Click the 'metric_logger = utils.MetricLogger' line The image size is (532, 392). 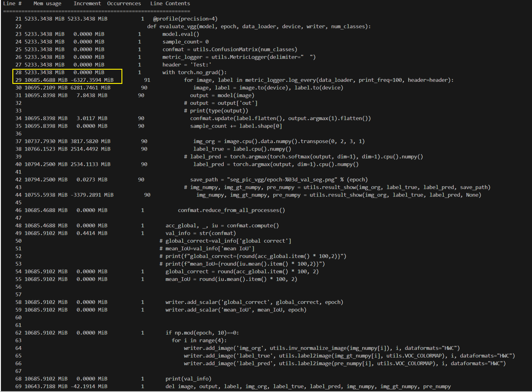(x=239, y=57)
